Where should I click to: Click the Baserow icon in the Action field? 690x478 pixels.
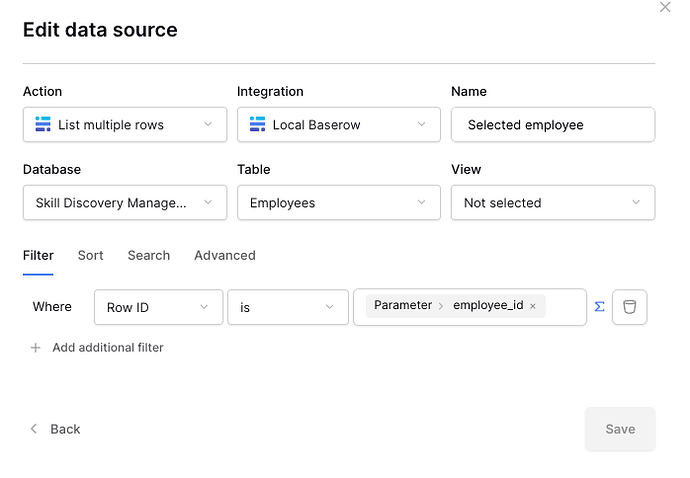click(x=43, y=125)
